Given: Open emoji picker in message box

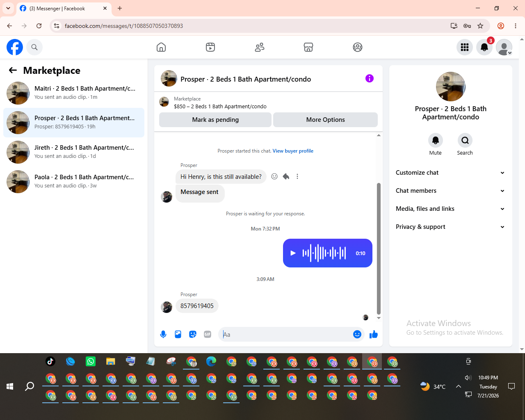Looking at the screenshot, I should click(357, 334).
